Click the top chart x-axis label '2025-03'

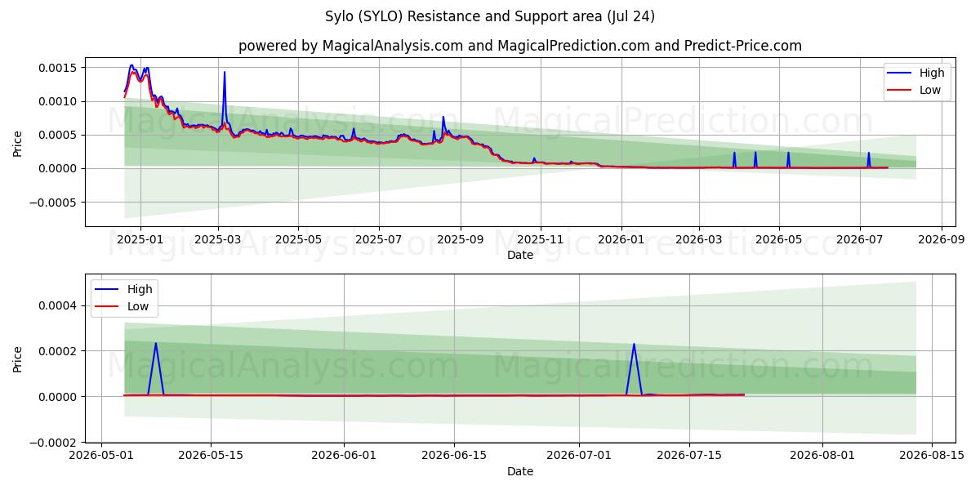(x=218, y=240)
